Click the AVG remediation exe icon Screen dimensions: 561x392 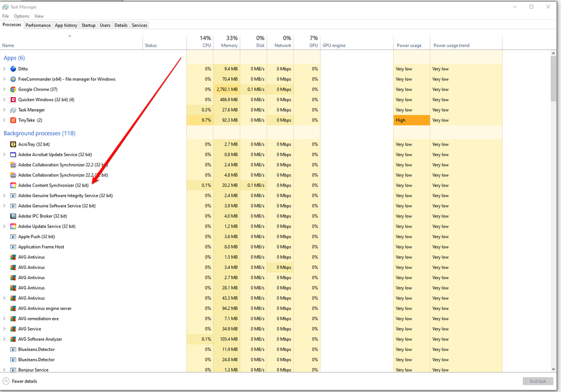pos(13,318)
